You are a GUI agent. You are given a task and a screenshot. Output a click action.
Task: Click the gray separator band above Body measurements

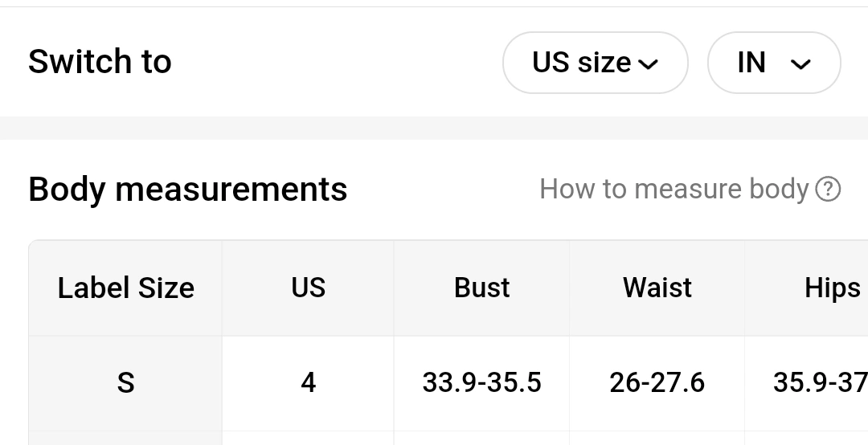[434, 128]
